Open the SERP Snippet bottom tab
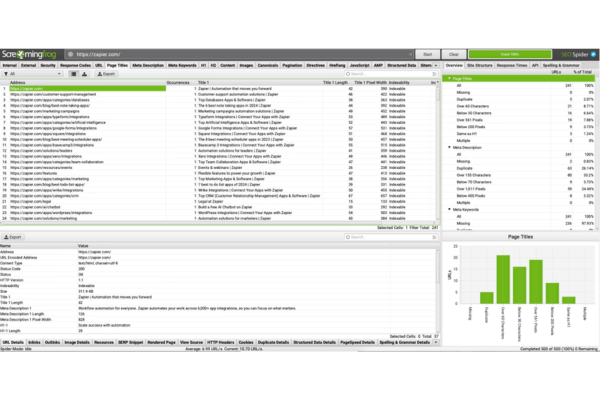Screen dimensions: 600x400 pyautogui.click(x=130, y=342)
